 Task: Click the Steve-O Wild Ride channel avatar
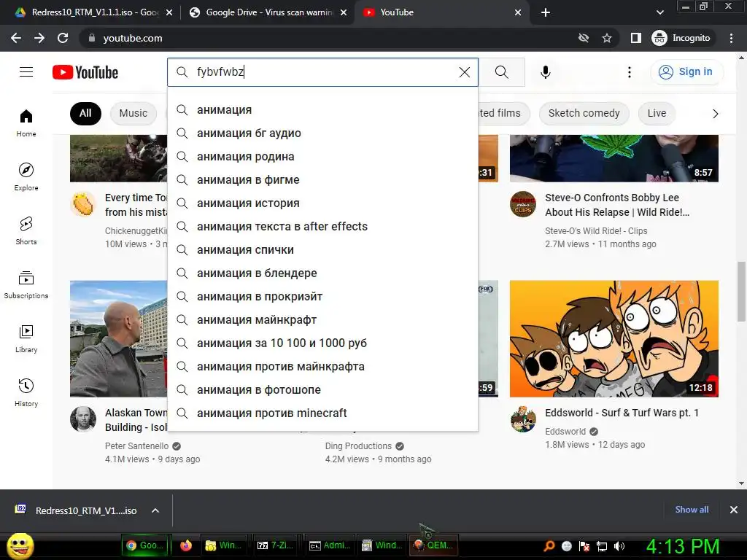(523, 204)
